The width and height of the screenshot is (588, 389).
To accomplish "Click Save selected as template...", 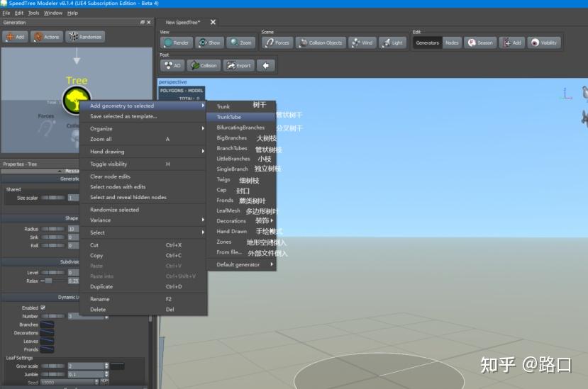I will click(x=143, y=116).
